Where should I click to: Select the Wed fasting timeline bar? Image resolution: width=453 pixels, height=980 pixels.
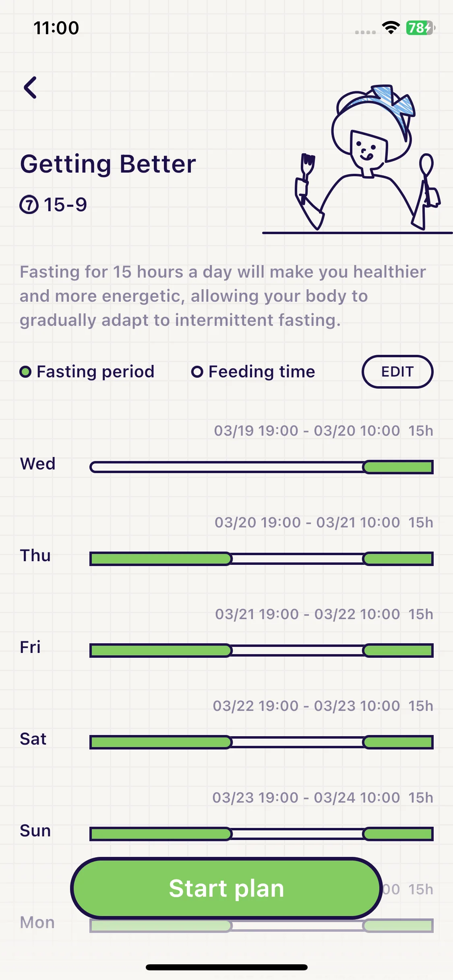point(261,467)
